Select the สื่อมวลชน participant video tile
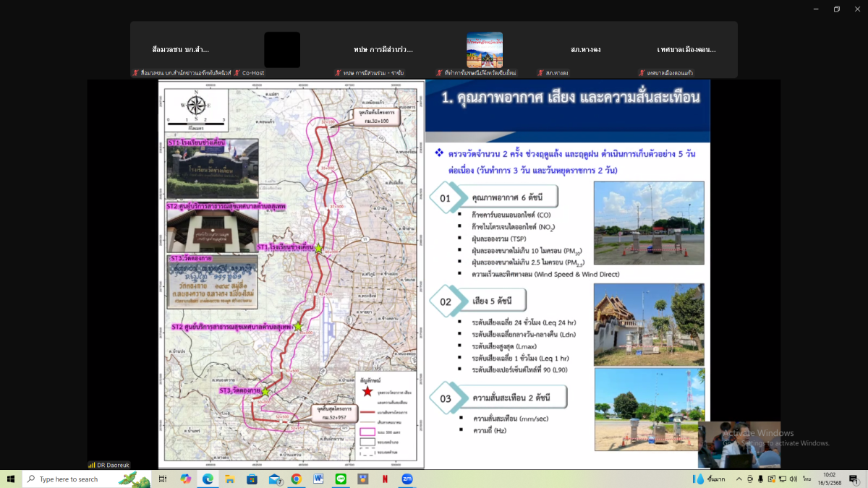 tap(181, 50)
